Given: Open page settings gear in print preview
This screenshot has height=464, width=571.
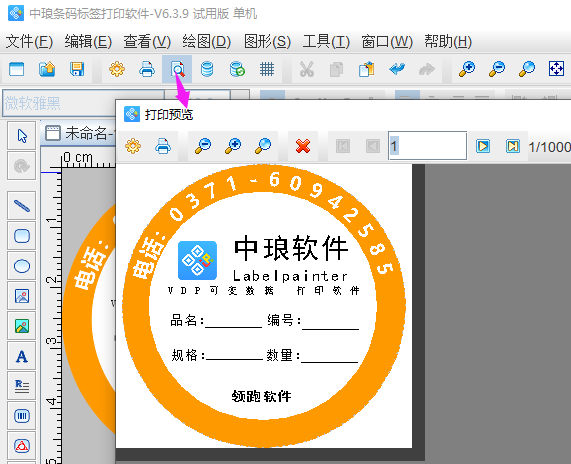Looking at the screenshot, I should point(133,146).
